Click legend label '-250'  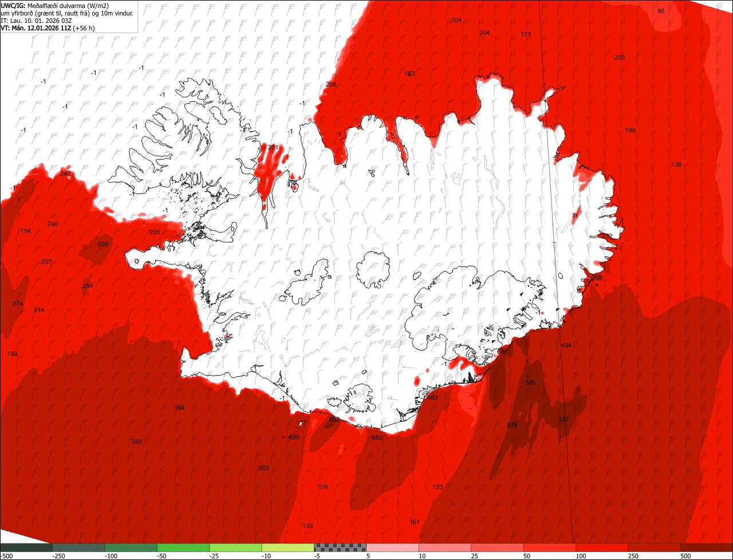(x=58, y=556)
